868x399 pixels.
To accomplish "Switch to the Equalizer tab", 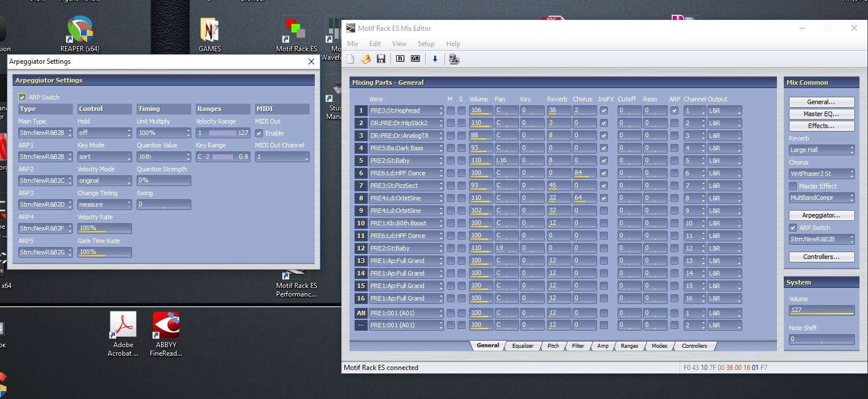I will tap(523, 346).
